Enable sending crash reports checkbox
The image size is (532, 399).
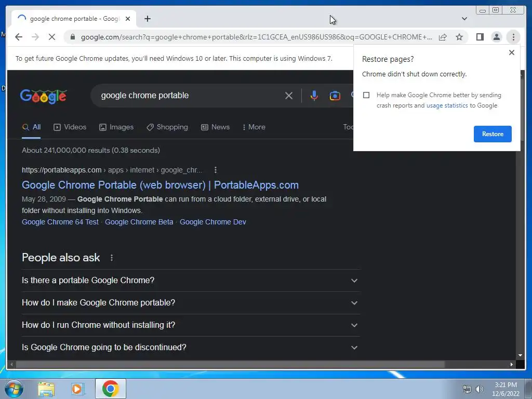366,95
